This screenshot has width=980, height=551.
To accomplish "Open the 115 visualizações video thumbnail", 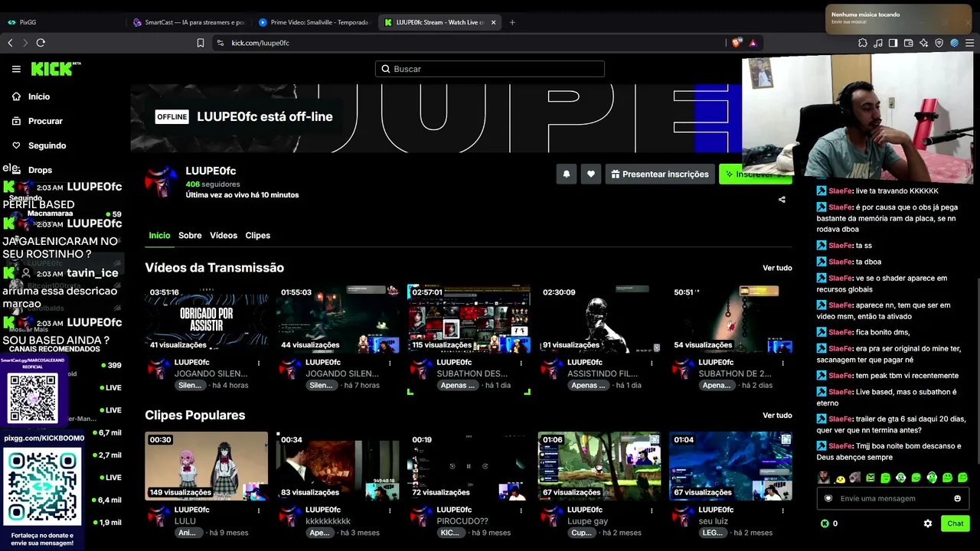I will pyautogui.click(x=469, y=319).
